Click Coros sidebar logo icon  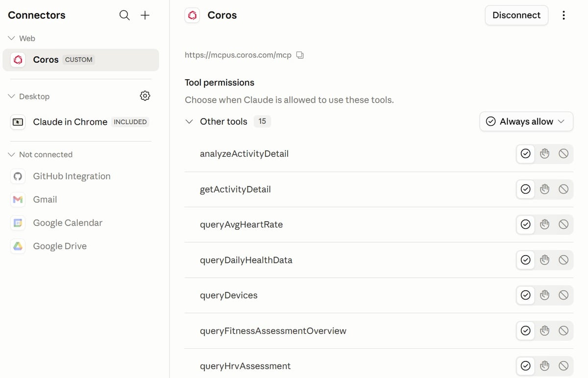click(x=18, y=60)
